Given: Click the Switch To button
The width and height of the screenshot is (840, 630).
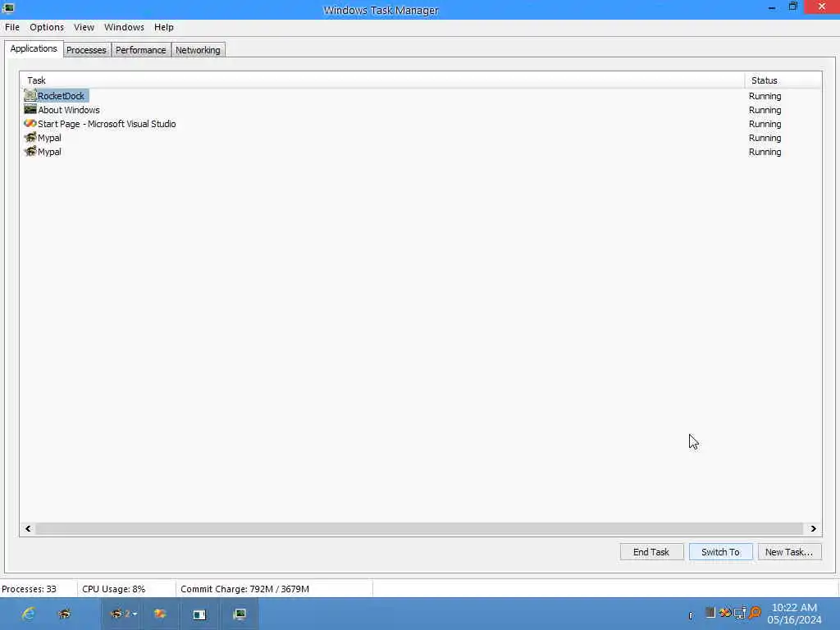Looking at the screenshot, I should [720, 552].
